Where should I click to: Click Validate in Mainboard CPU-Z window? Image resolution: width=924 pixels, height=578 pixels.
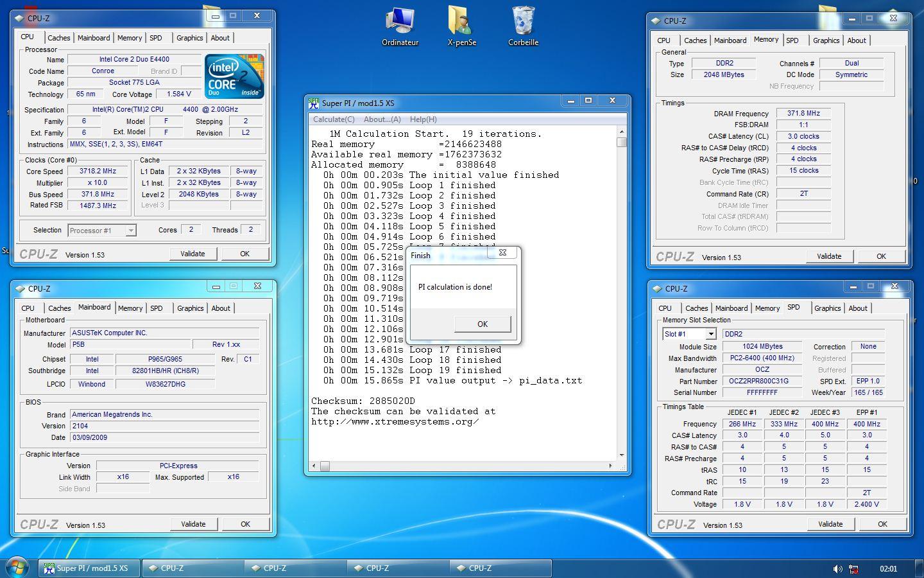[x=193, y=524]
